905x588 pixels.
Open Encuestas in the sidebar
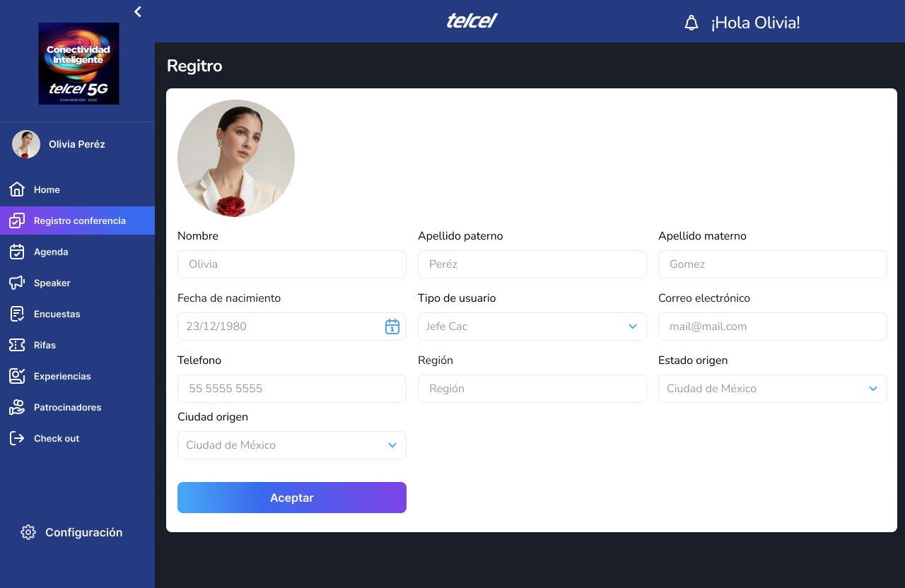(x=57, y=314)
